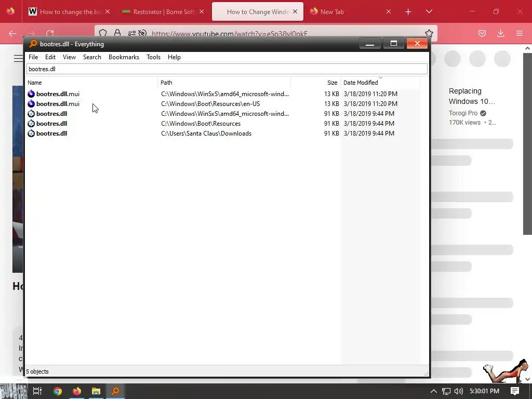Screen dimensions: 532x399
Task: Open Task View on the taskbar
Action: (x=37, y=391)
